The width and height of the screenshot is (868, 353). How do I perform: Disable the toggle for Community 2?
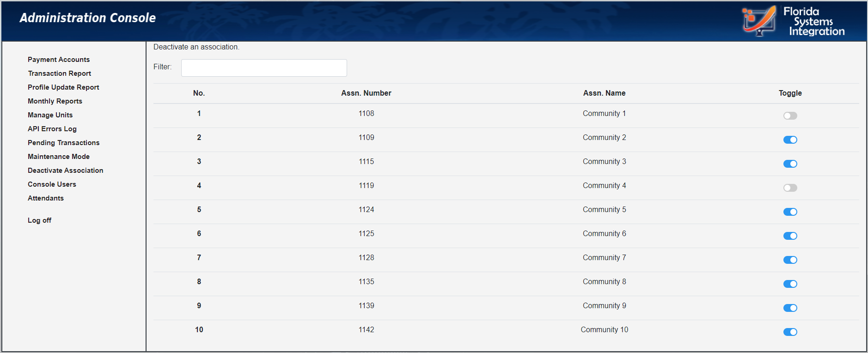click(790, 140)
